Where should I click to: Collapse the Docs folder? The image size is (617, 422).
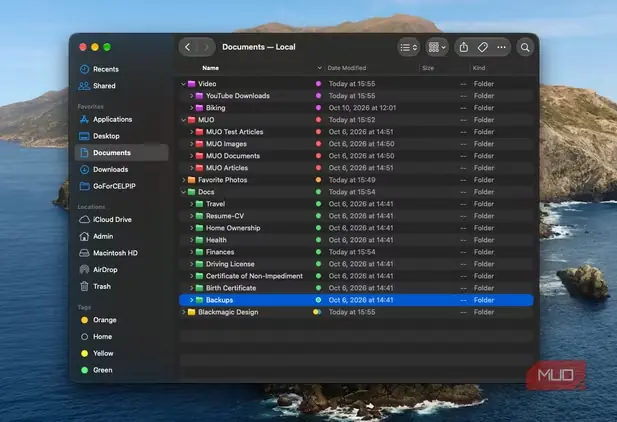pyautogui.click(x=183, y=192)
